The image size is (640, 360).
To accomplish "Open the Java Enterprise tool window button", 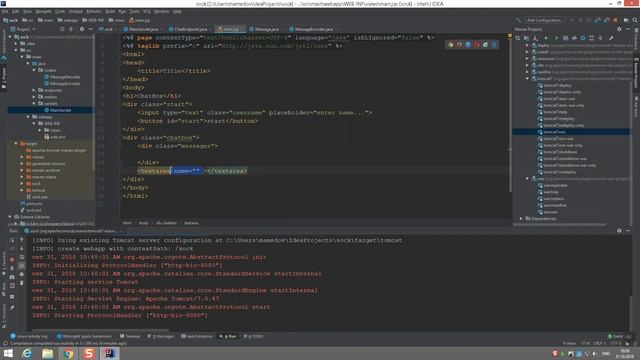I will 196,336.
